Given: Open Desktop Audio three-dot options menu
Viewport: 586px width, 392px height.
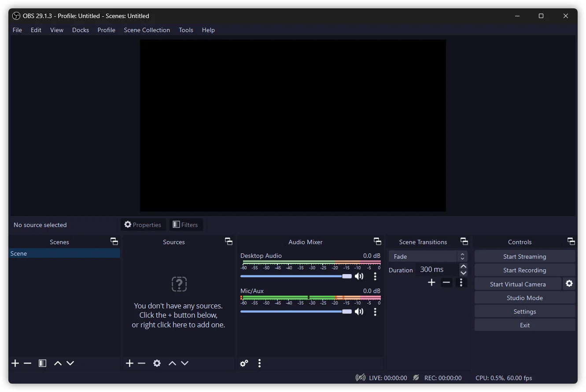Looking at the screenshot, I should pyautogui.click(x=375, y=276).
